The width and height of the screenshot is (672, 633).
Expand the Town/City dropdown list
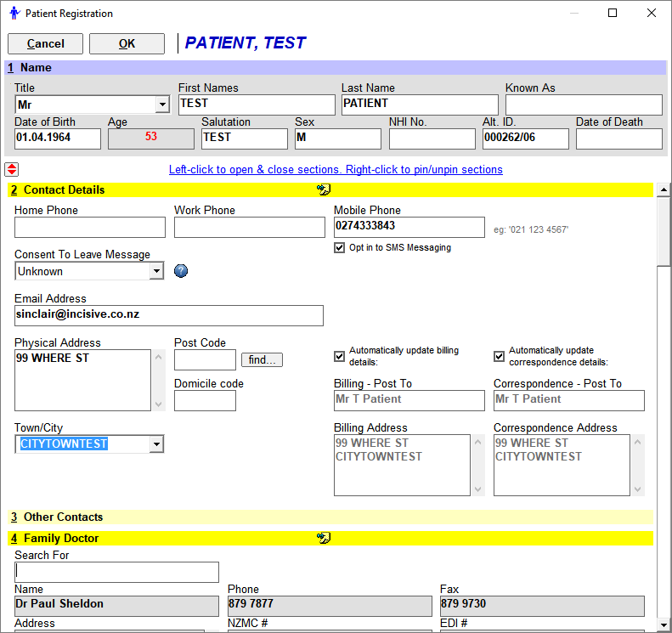click(156, 444)
